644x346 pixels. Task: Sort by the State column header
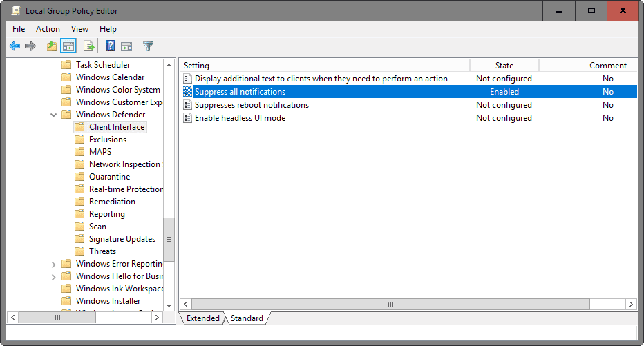point(504,65)
